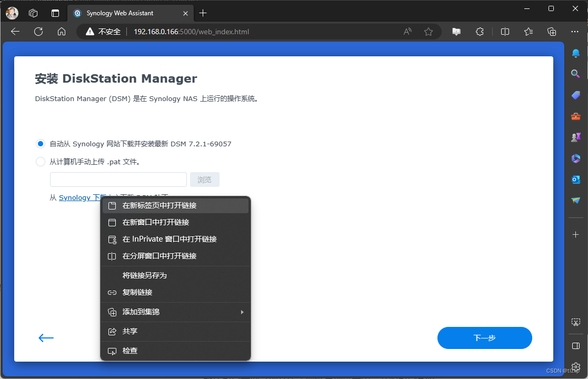Image resolution: width=588 pixels, height=379 pixels.
Task: Go back with browser back arrow
Action: click(x=15, y=32)
